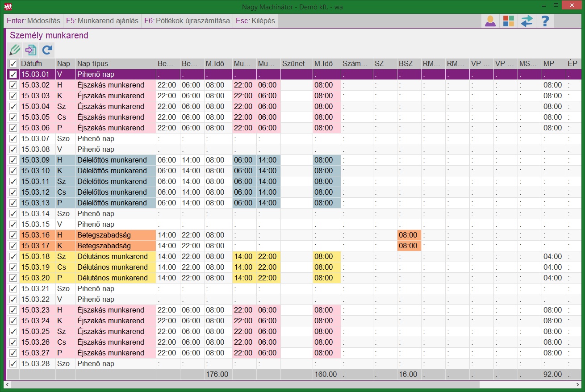Viewport: 585px width, 392px height.
Task: Click the work schedule recommendation document icon
Action: (30, 50)
